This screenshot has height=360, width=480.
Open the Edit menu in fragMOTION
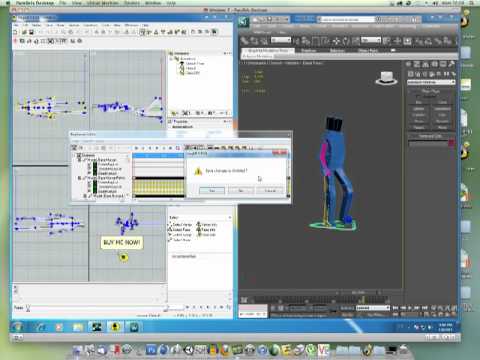[x=25, y=25]
